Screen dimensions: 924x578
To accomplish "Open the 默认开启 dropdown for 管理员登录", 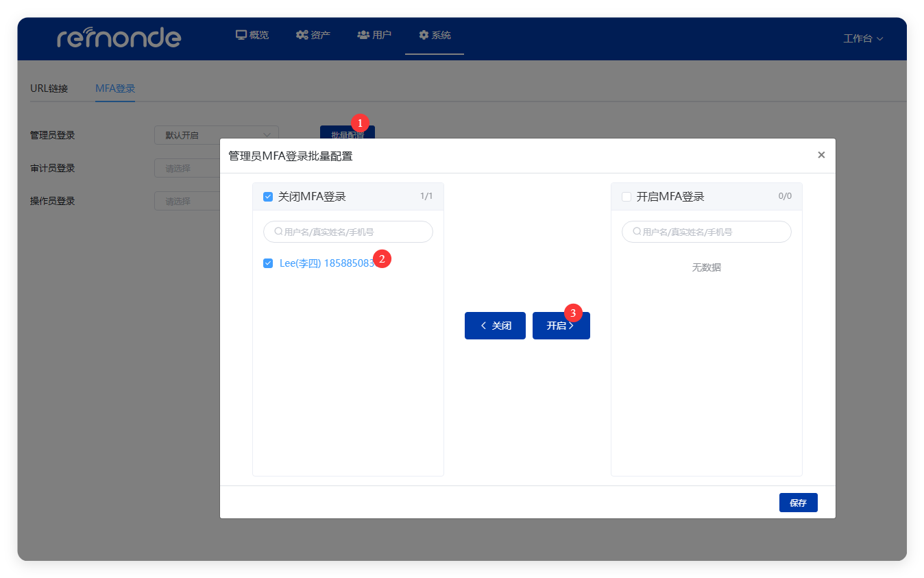I will (216, 134).
